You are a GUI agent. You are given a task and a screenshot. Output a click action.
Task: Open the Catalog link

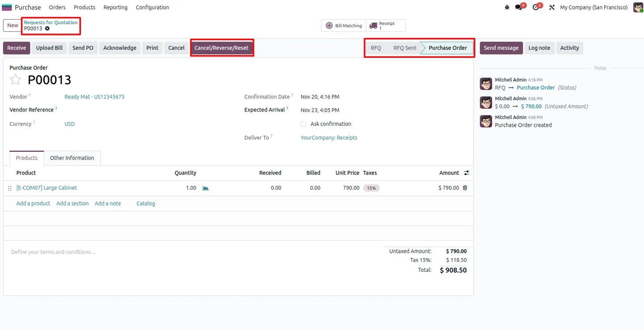[x=146, y=203]
